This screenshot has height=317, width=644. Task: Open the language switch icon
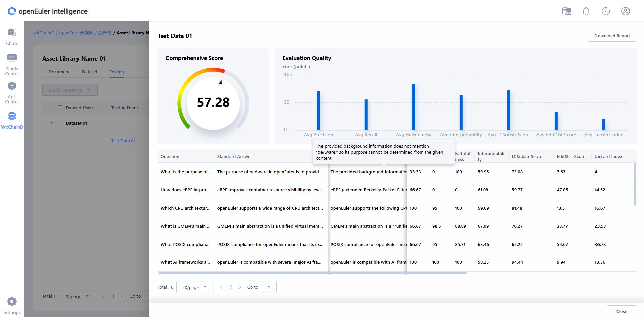pos(566,11)
